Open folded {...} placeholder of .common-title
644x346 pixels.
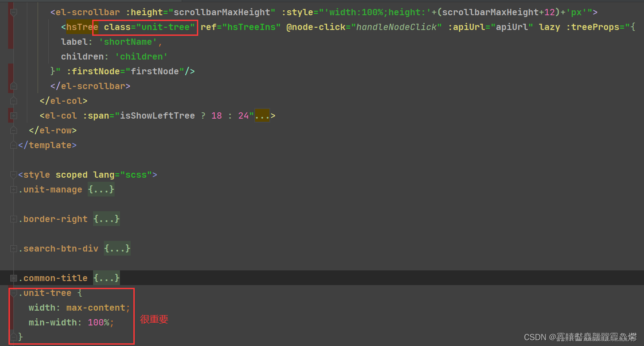pyautogui.click(x=107, y=278)
